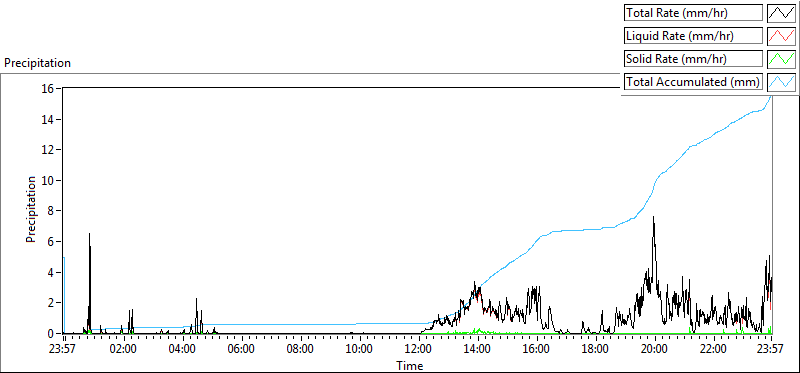
Task: Click the 14:00 time axis label
Action: coord(478,350)
